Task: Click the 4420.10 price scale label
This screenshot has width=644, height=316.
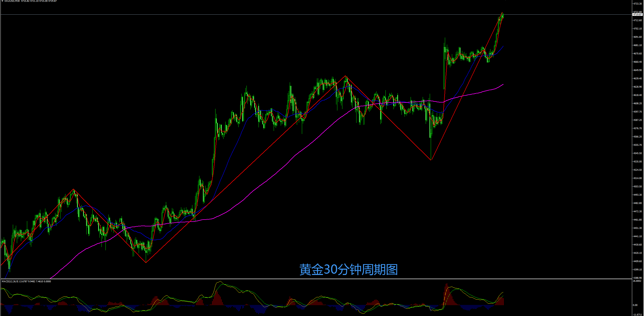Action: (x=637, y=253)
